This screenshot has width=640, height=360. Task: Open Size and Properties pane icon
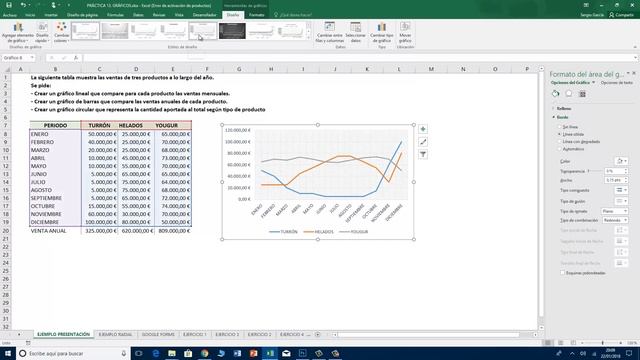(x=582, y=94)
